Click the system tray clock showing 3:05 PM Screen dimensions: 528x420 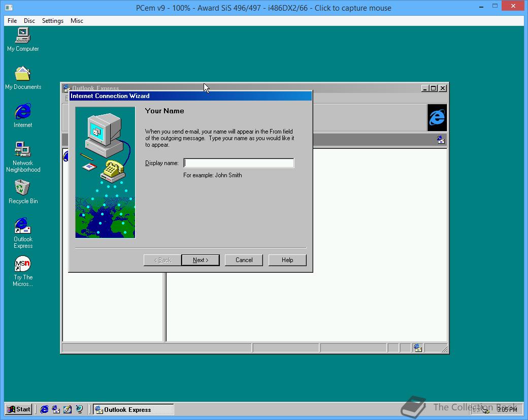[x=507, y=409]
